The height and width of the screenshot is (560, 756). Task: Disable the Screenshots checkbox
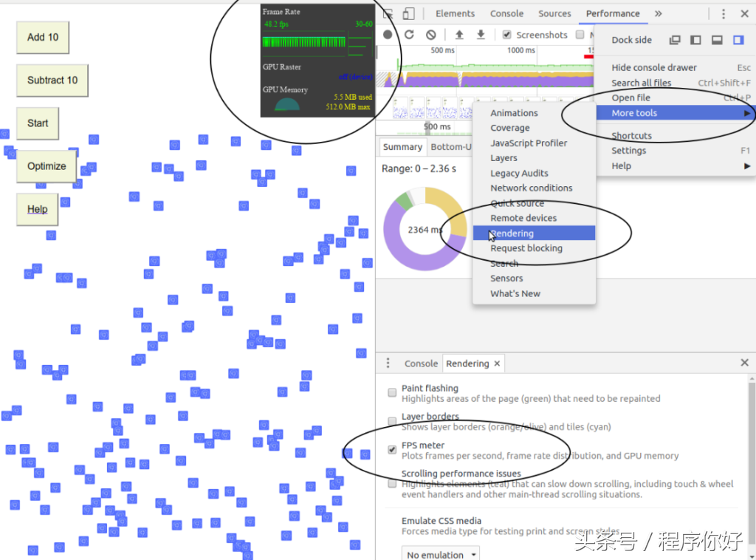[x=506, y=35]
